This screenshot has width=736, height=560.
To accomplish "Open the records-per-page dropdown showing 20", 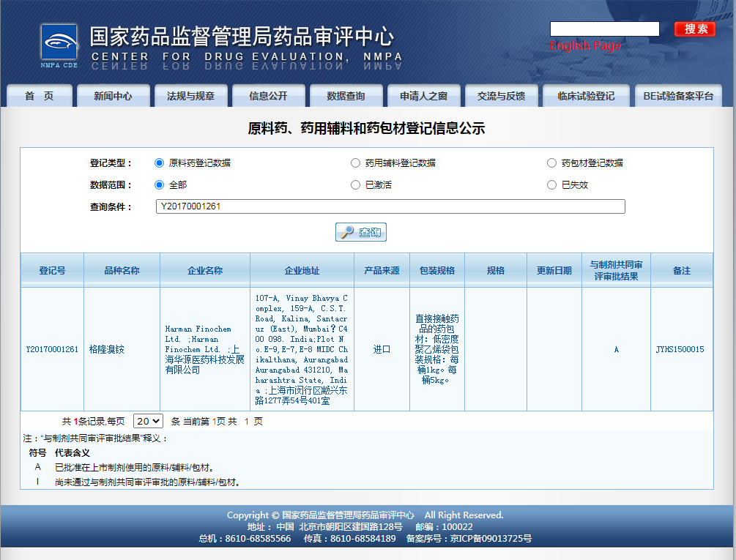I will 147,421.
